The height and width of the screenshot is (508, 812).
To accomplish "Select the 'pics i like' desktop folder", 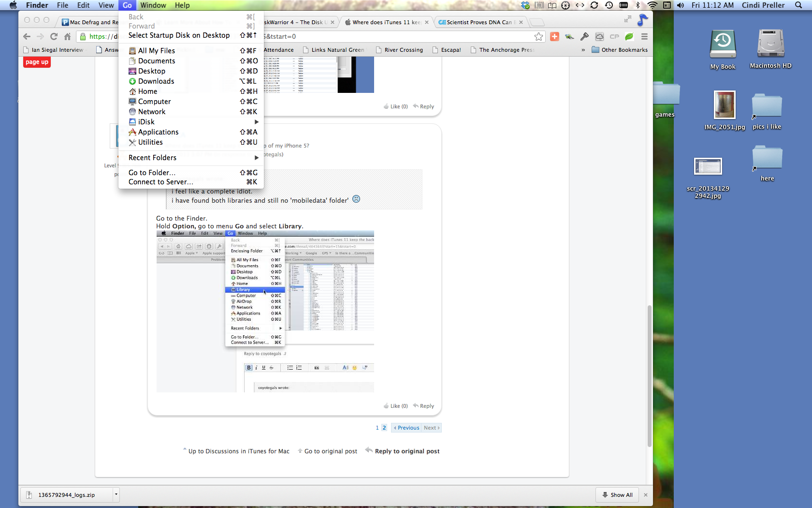I will [767, 112].
